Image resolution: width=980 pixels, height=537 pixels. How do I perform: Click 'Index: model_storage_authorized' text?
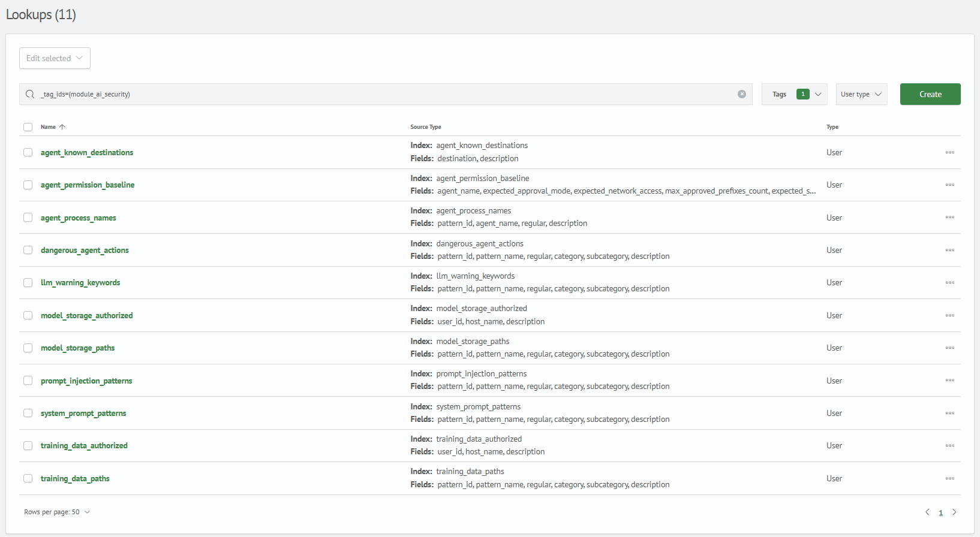[469, 309]
